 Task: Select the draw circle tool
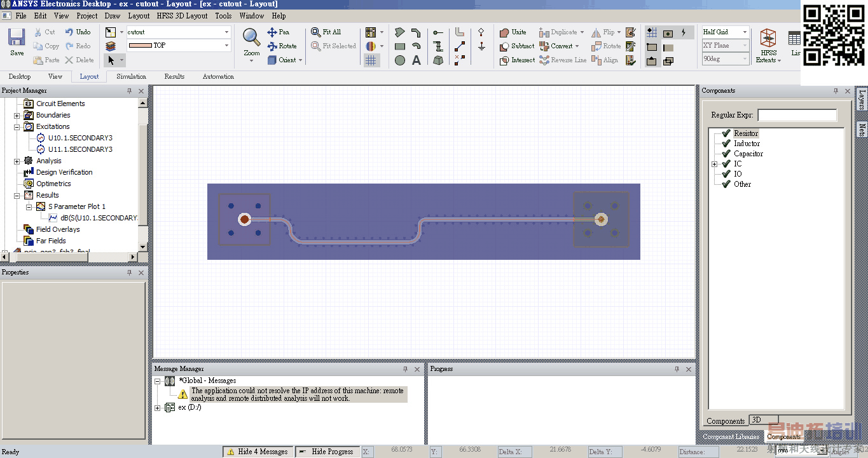(400, 60)
